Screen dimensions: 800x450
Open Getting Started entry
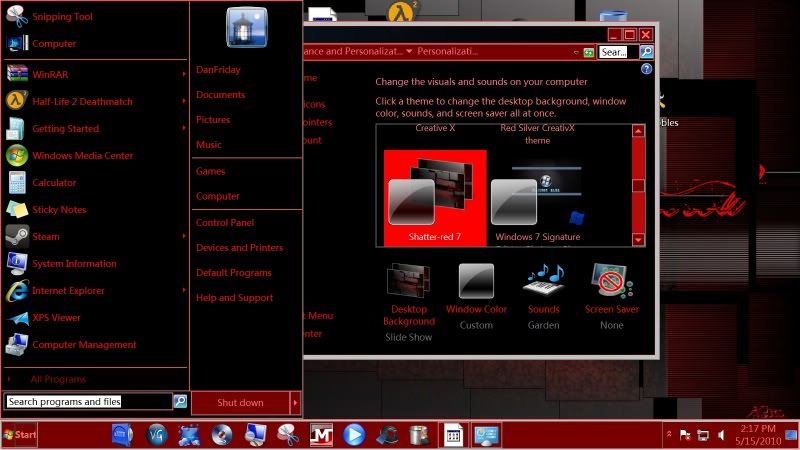click(65, 129)
